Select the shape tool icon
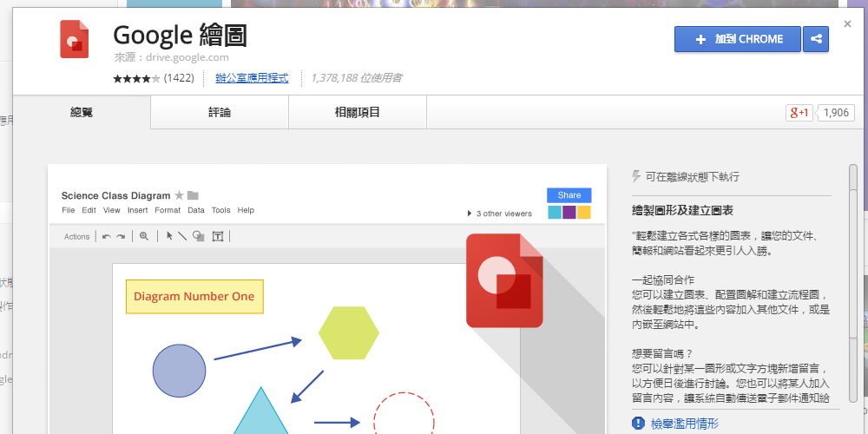This screenshot has width=868, height=434. [x=198, y=236]
